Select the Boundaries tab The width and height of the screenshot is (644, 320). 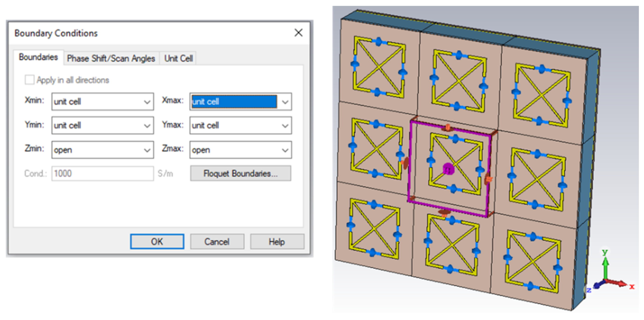pyautogui.click(x=38, y=57)
